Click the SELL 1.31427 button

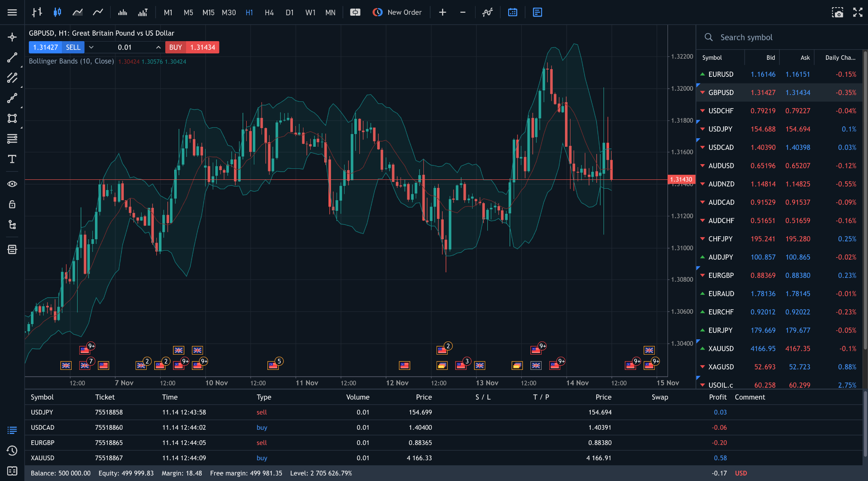[x=56, y=47]
